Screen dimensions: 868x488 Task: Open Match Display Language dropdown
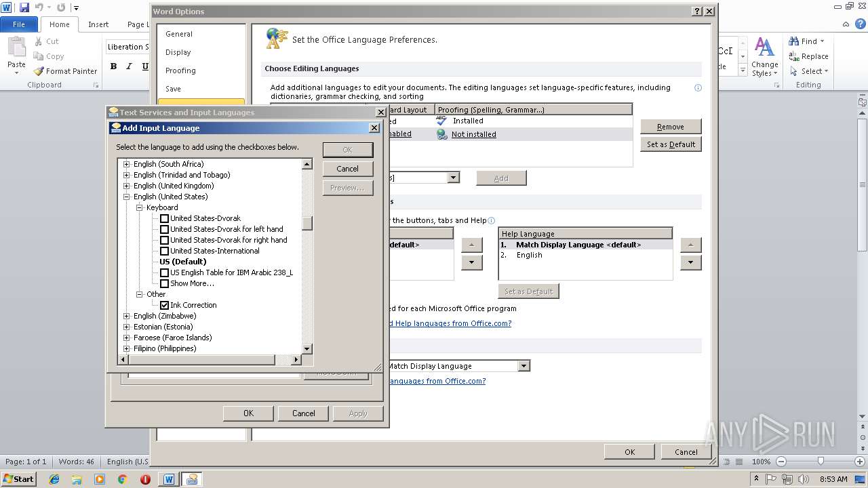point(524,366)
